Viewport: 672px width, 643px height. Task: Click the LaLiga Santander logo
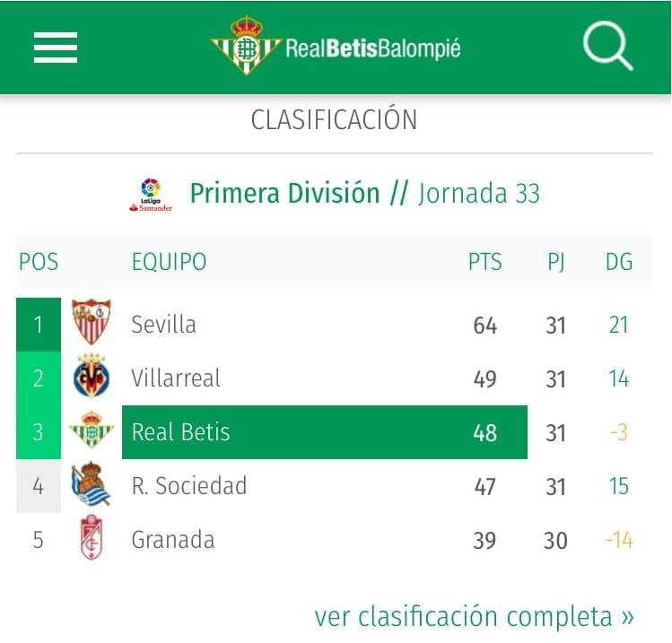151,195
